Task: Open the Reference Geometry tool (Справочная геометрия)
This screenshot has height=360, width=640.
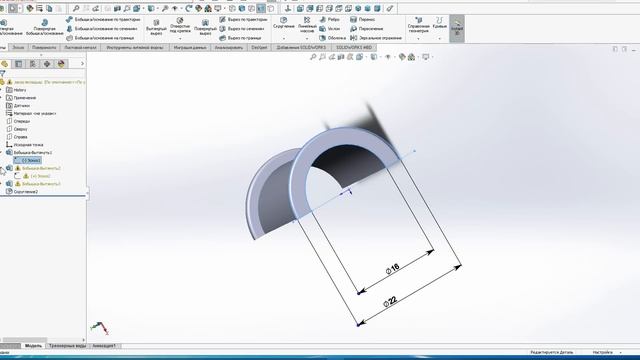Action: [x=419, y=25]
